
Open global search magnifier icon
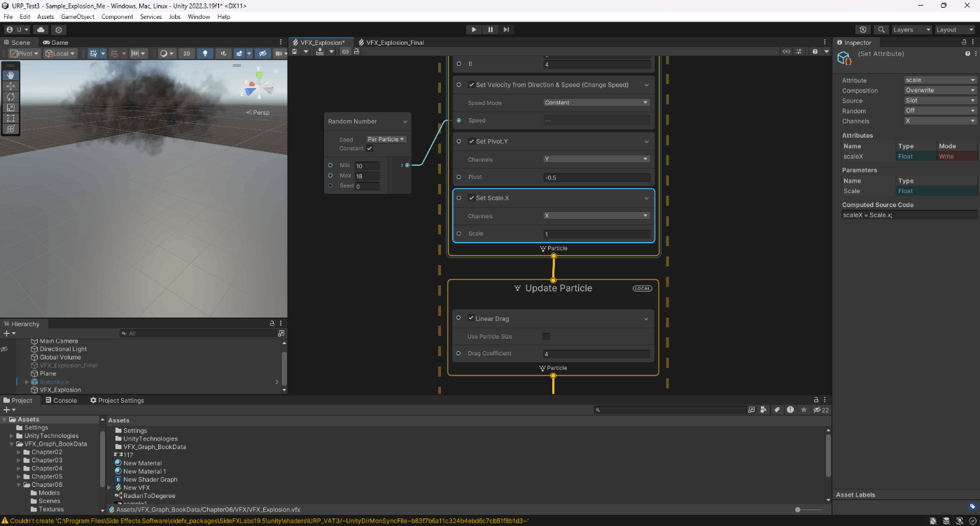click(881, 29)
